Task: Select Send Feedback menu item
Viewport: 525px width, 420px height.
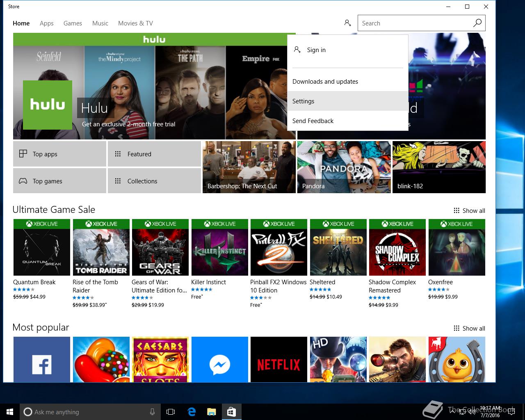Action: pos(348,121)
